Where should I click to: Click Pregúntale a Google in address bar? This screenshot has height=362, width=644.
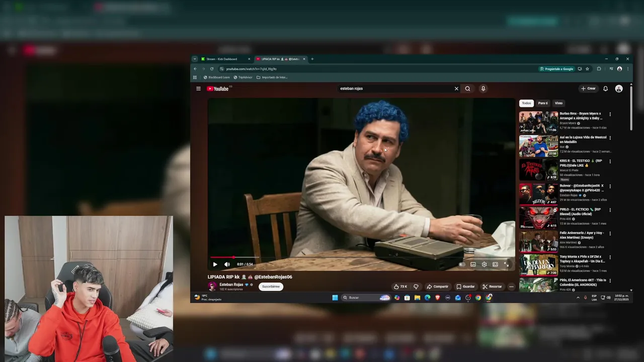556,69
